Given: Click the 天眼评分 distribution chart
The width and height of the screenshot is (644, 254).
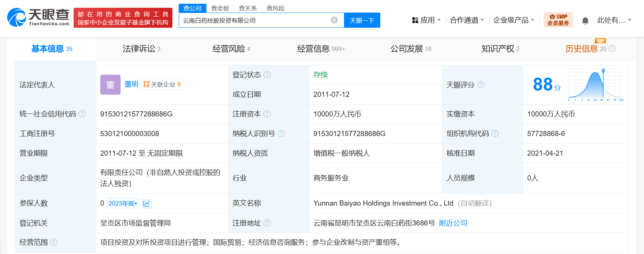Looking at the screenshot, I should [596, 85].
